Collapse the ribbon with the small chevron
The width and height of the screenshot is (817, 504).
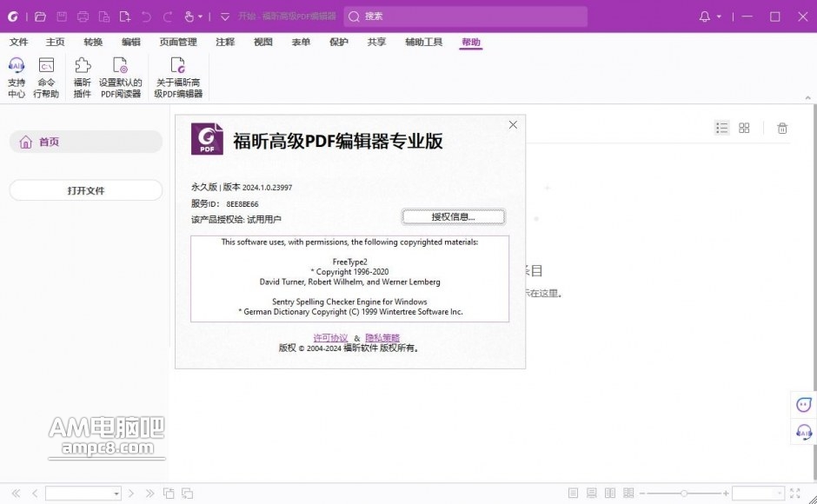tap(808, 97)
